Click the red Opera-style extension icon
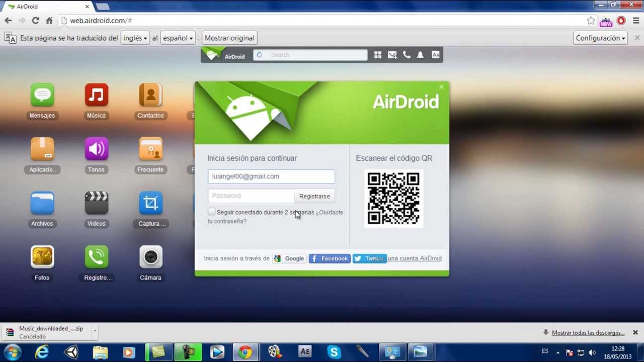This screenshot has height=362, width=644. coord(621,21)
